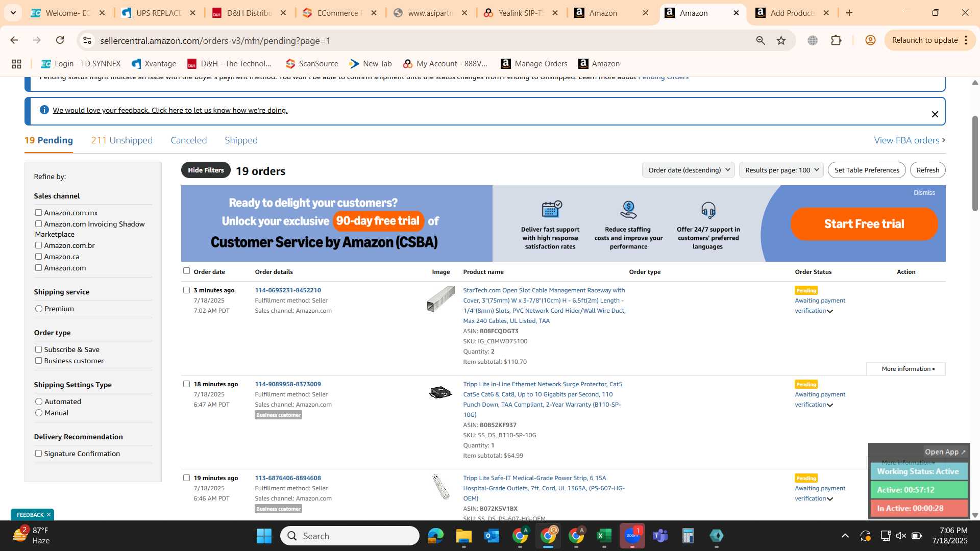The height and width of the screenshot is (551, 980).
Task: Check the Amazon.com sales channel box
Action: point(38,268)
